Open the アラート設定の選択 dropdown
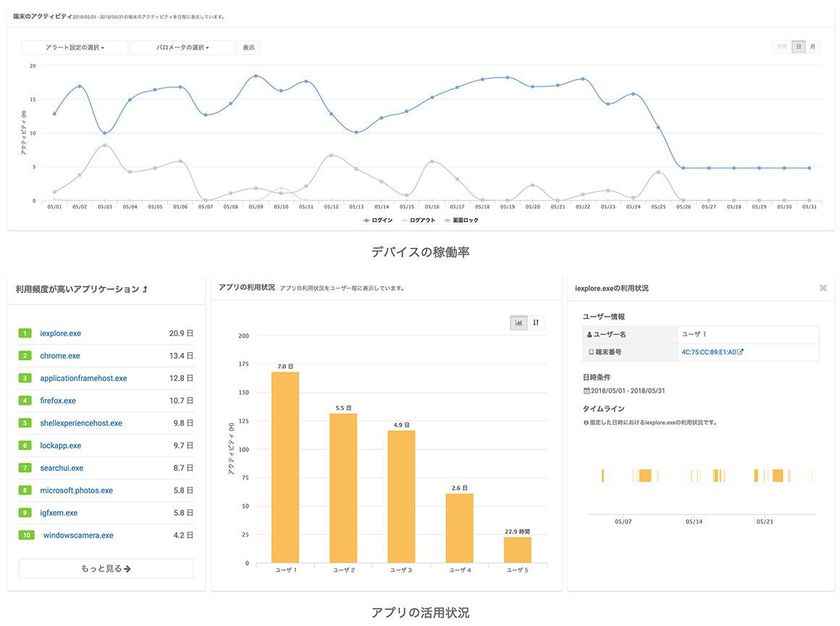The height and width of the screenshot is (626, 840). 74,48
